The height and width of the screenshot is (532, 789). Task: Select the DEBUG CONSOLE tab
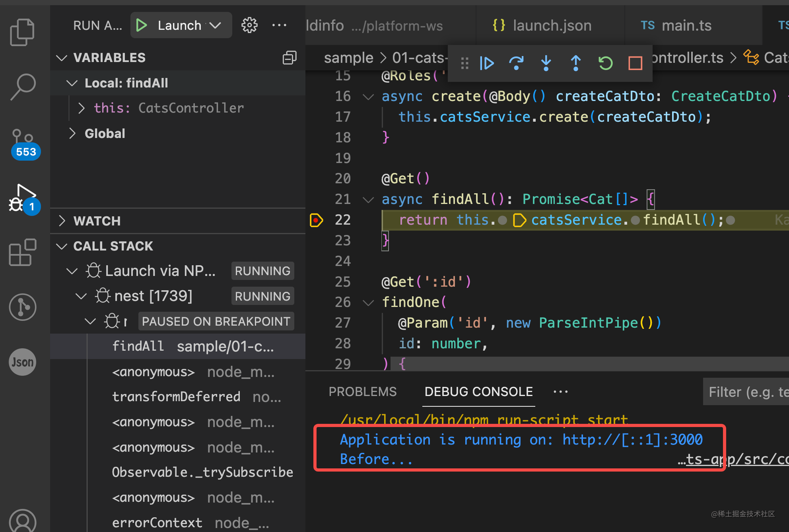[478, 392]
